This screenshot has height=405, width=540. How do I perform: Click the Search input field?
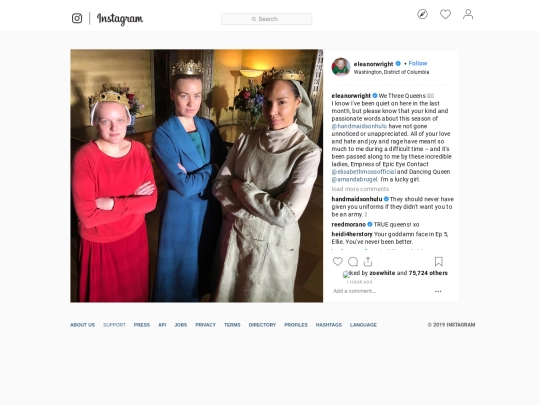click(267, 19)
